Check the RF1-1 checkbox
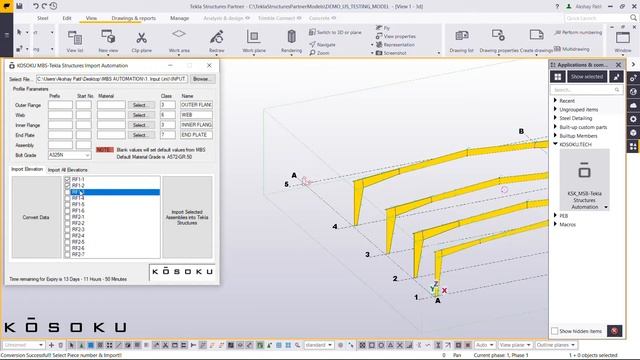The width and height of the screenshot is (640, 360). 67,179
